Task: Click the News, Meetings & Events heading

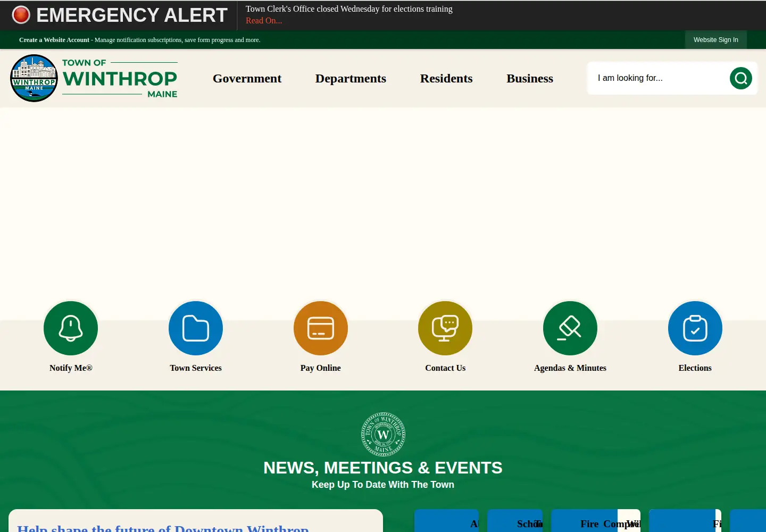Action: click(x=383, y=468)
